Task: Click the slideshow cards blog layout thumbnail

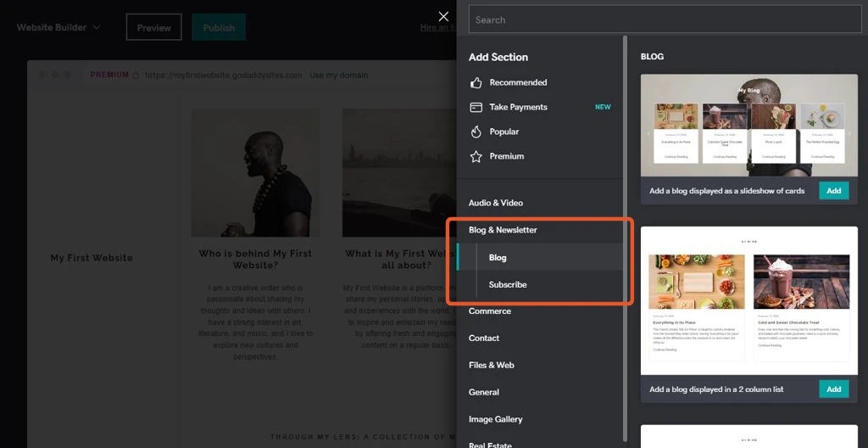Action: (749, 126)
